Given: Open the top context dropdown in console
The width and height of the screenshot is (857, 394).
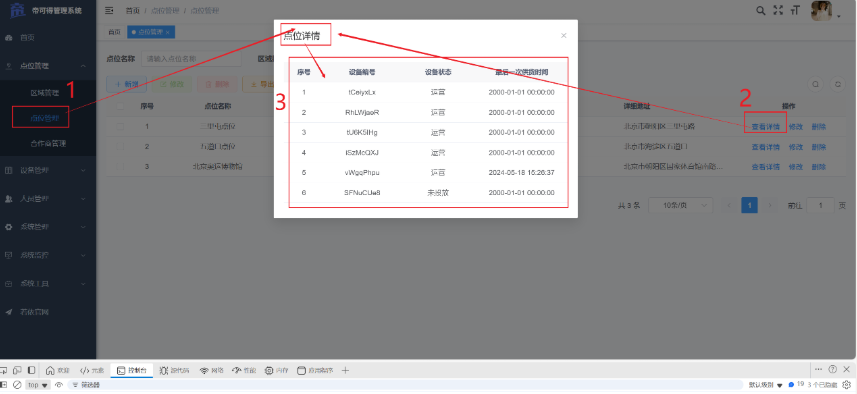Looking at the screenshot, I should point(38,385).
